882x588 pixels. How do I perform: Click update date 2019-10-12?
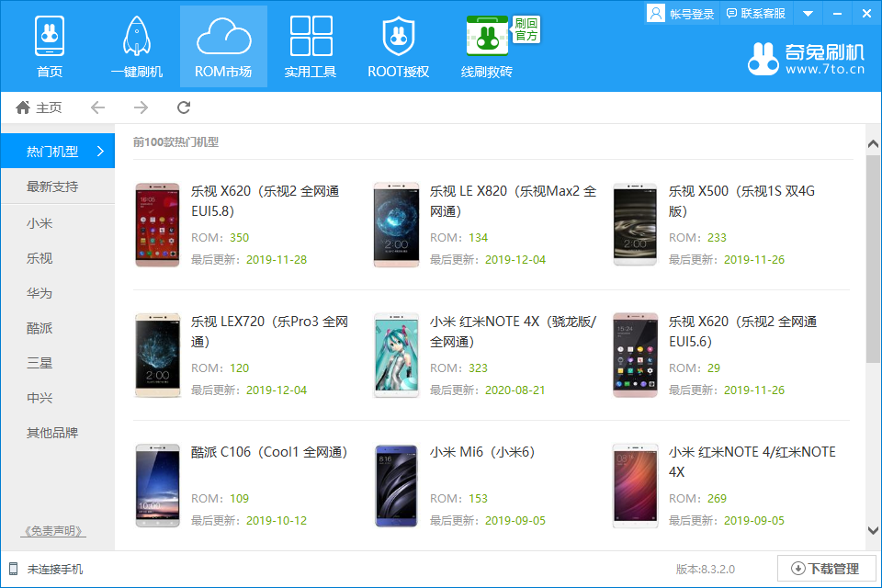click(277, 521)
